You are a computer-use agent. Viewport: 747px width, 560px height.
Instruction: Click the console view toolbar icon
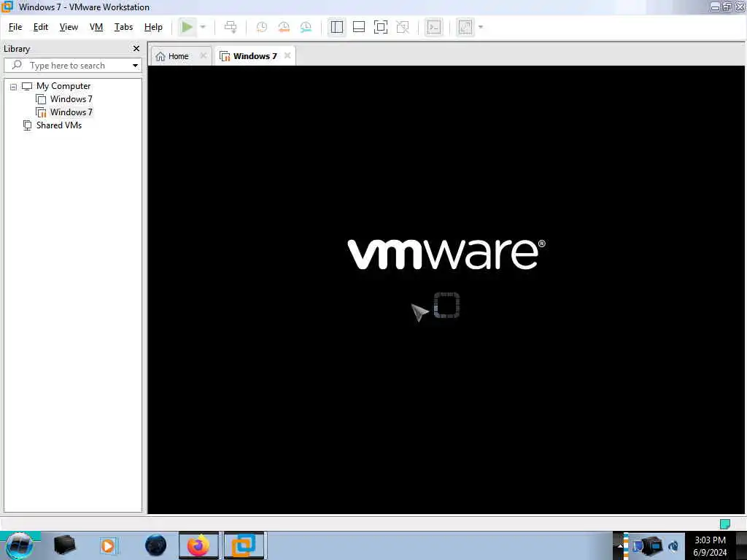pos(433,27)
